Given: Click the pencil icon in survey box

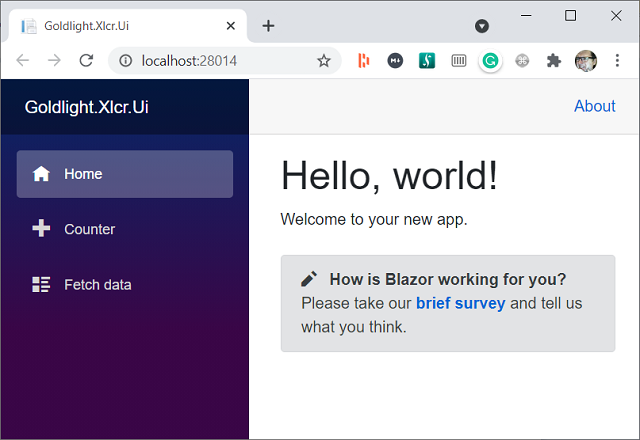Looking at the screenshot, I should pos(309,279).
